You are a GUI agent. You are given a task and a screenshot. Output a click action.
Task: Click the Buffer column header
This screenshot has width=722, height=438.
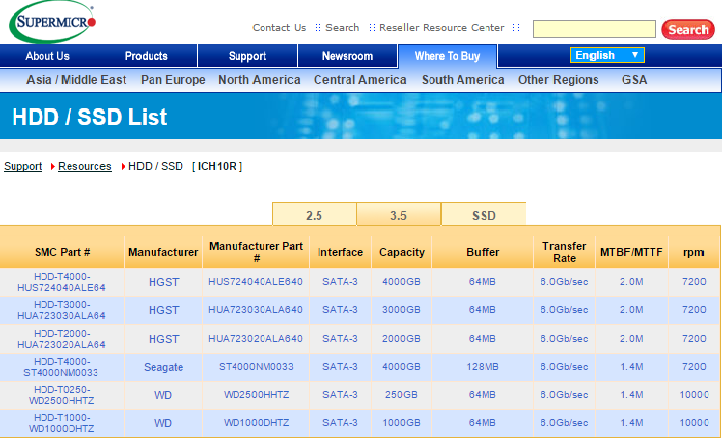click(x=483, y=252)
